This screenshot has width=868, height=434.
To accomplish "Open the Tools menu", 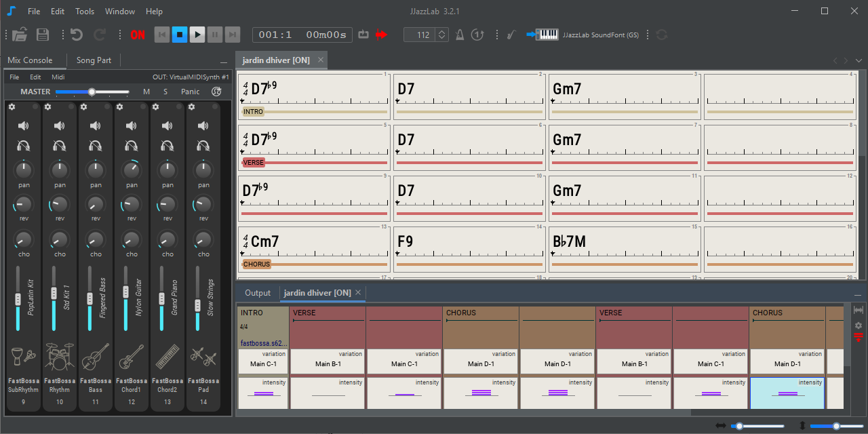I will coord(85,12).
